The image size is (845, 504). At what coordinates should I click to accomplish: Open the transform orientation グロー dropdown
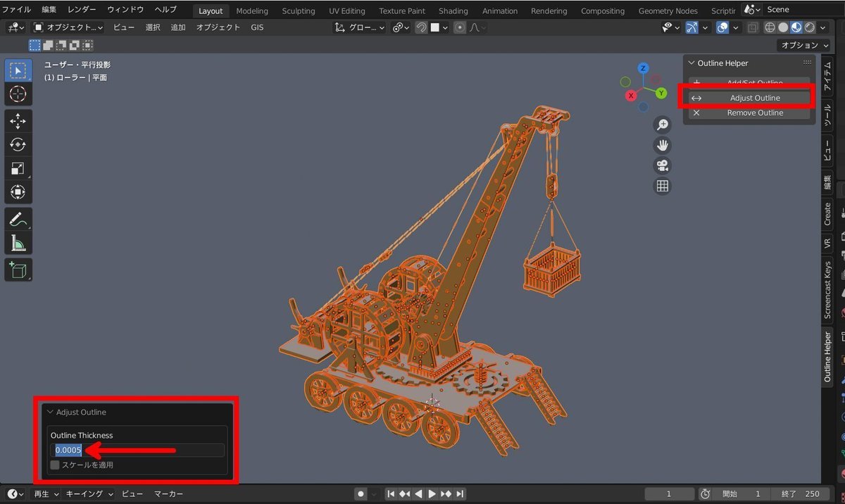(359, 27)
